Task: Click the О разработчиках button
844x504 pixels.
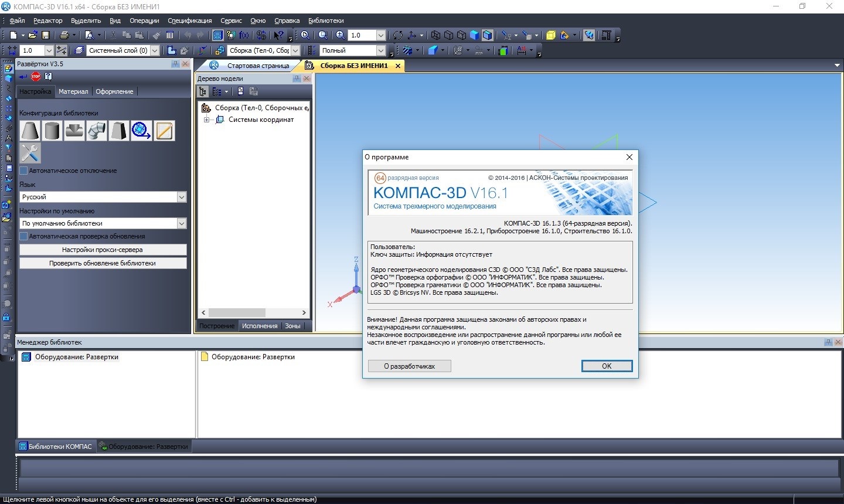Action: pos(409,366)
